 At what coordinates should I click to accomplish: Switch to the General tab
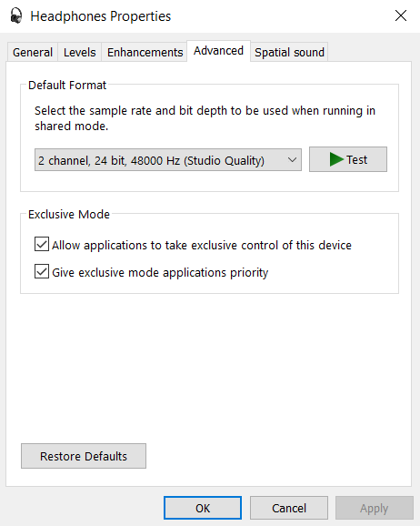(x=33, y=53)
